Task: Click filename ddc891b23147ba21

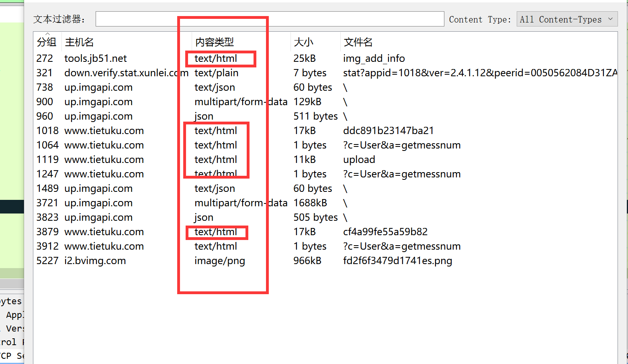Action: click(389, 131)
